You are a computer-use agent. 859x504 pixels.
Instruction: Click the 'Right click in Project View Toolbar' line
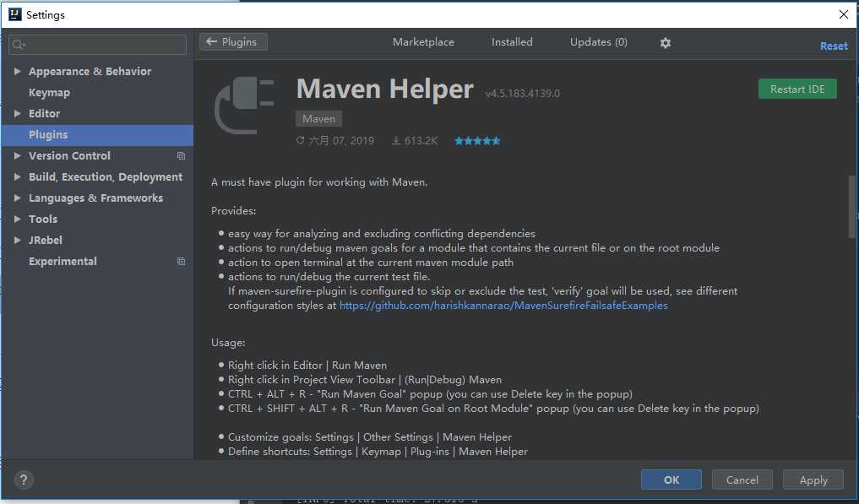point(365,380)
